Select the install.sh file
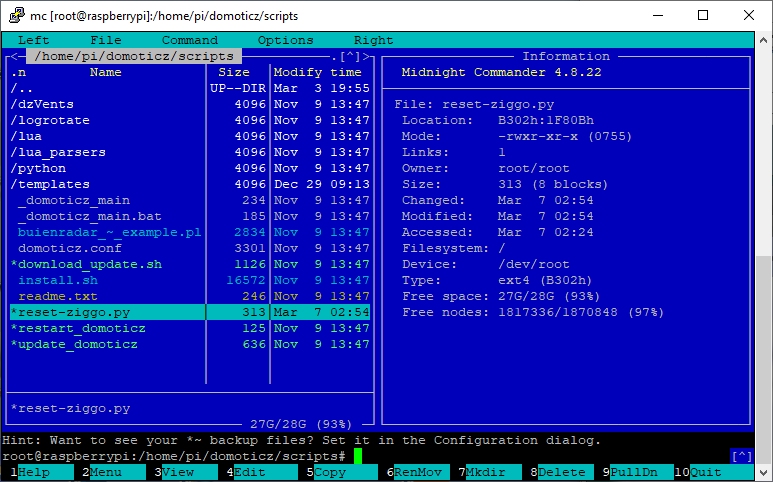773x482 pixels. click(x=190, y=280)
